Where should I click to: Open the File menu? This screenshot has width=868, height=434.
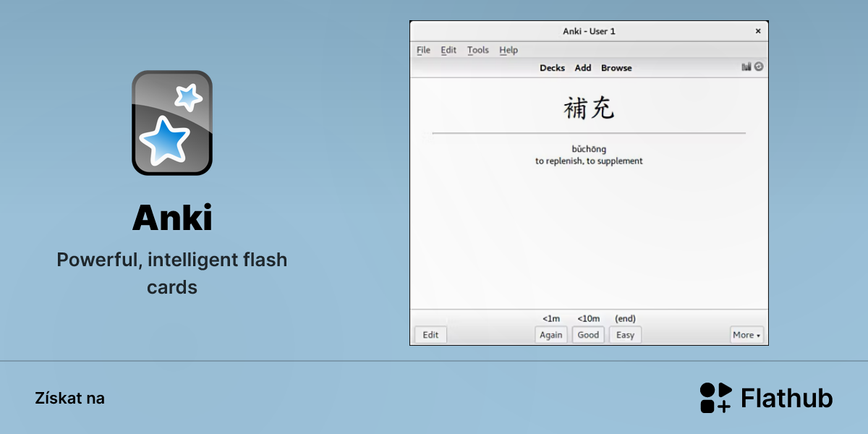423,50
